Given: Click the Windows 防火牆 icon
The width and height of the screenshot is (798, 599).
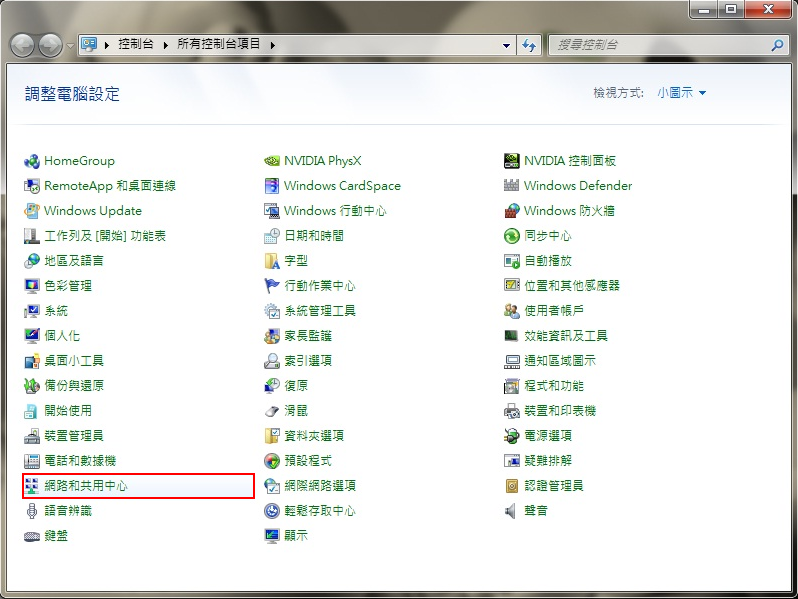Looking at the screenshot, I should click(x=511, y=211).
